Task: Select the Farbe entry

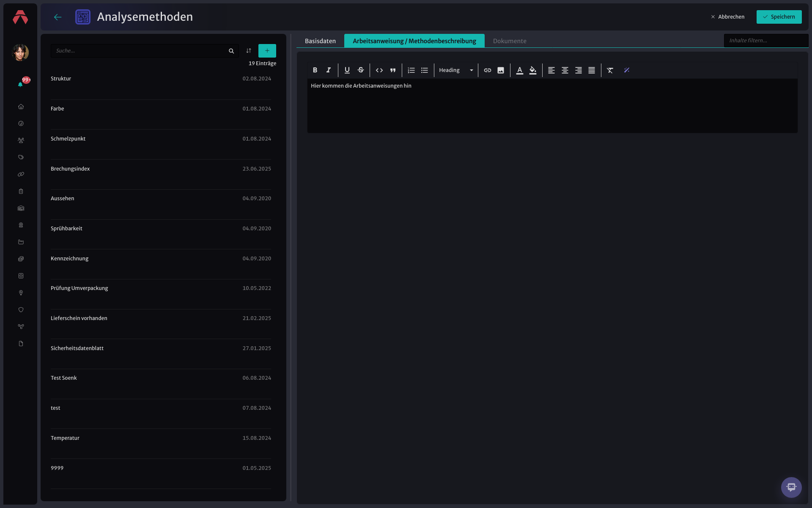Action: (161, 115)
